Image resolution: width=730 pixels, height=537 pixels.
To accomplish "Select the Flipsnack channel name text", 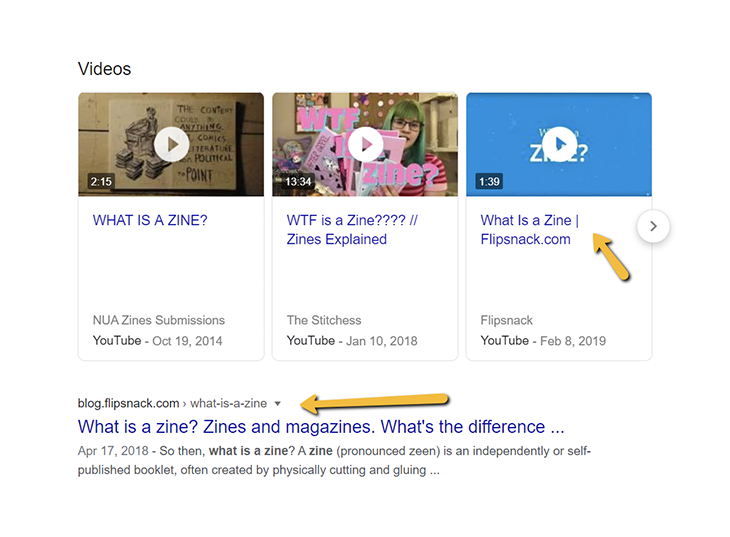I will pyautogui.click(x=507, y=320).
